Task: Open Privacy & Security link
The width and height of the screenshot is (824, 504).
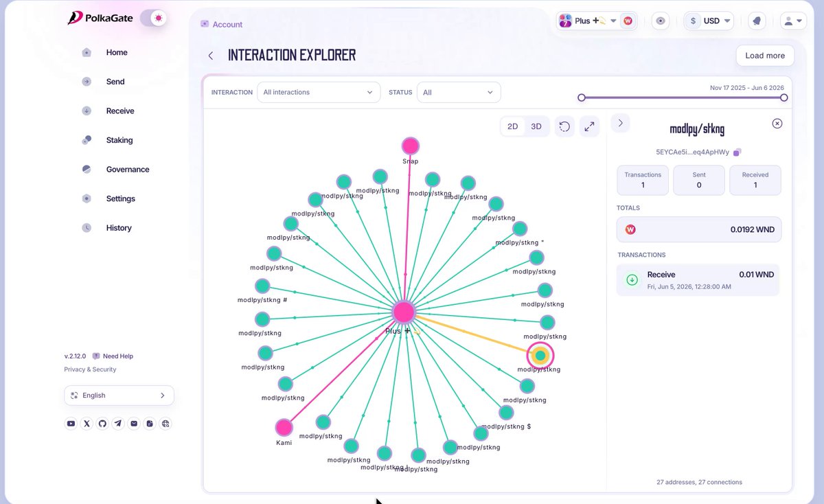Action: pyautogui.click(x=90, y=369)
